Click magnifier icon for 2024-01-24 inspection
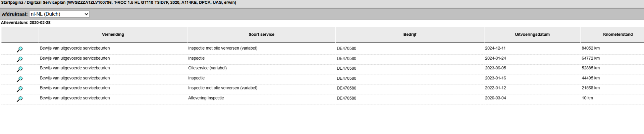Image resolution: width=644 pixels, height=134 pixels. [20, 59]
